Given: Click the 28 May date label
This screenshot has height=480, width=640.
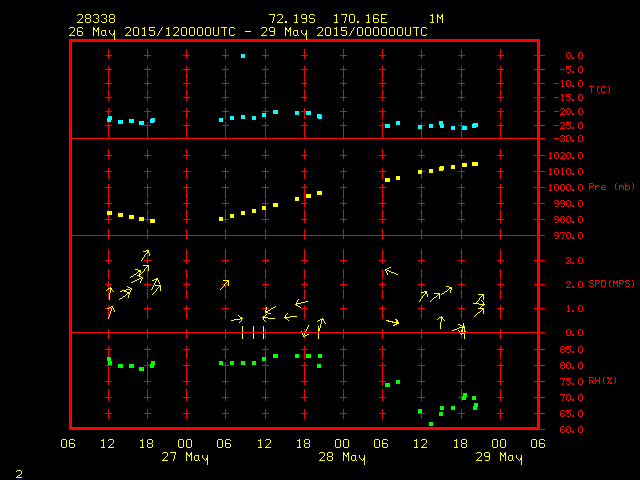Looking at the screenshot, I should click(342, 457).
